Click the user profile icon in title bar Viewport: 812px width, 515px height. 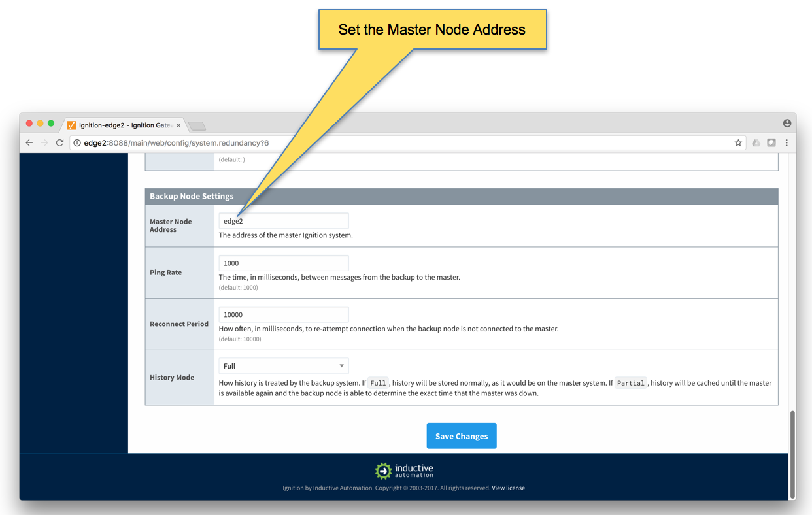[787, 123]
